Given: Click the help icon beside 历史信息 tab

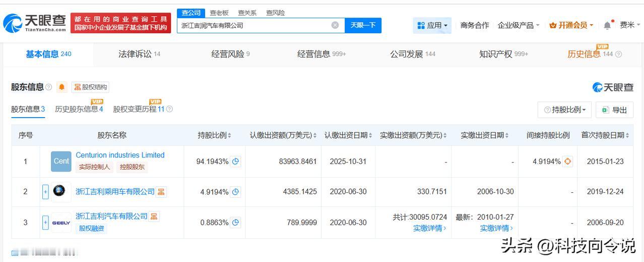Looking at the screenshot, I should coord(619,54).
